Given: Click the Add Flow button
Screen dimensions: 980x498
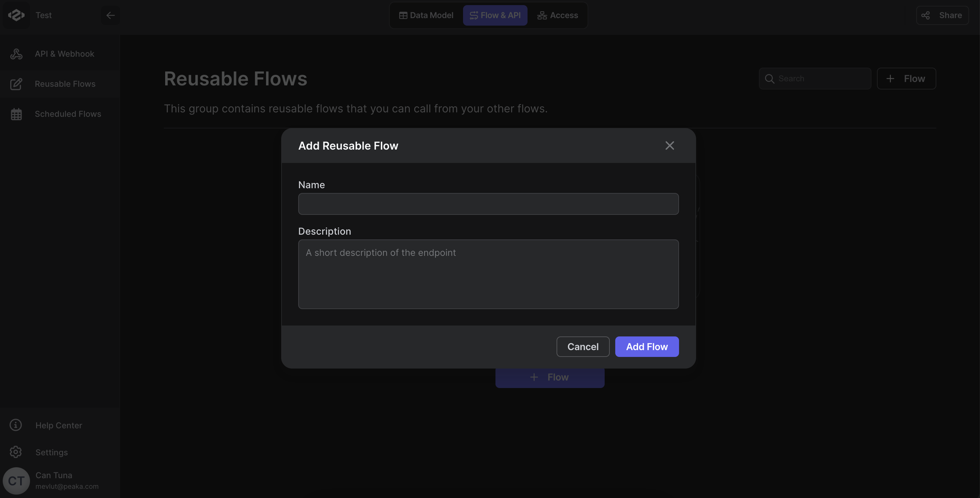Looking at the screenshot, I should click(x=647, y=346).
